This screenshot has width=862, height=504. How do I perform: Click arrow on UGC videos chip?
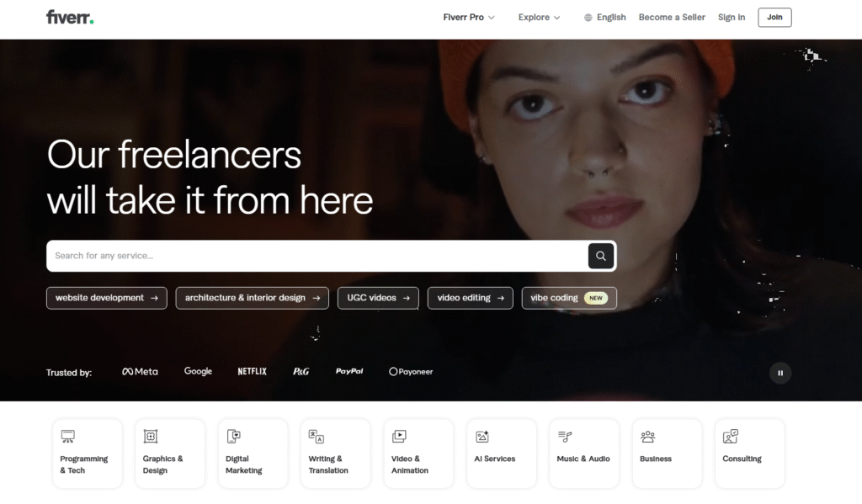point(407,298)
